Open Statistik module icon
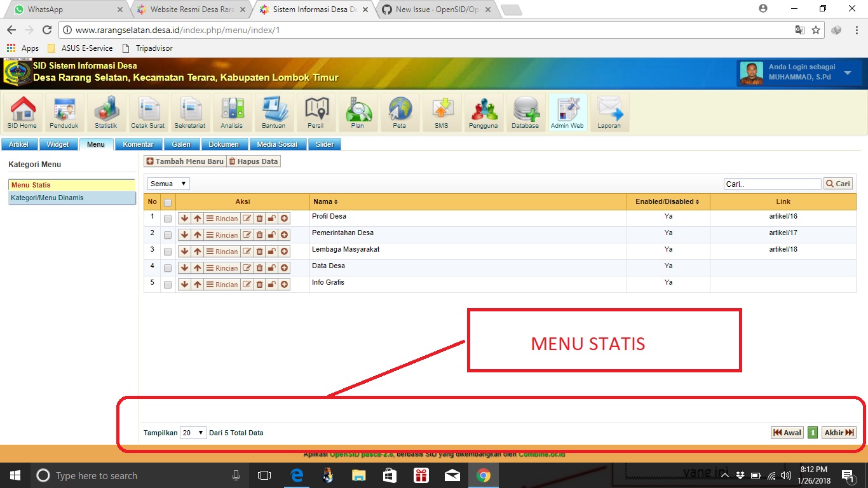This screenshot has height=488, width=868. [106, 112]
